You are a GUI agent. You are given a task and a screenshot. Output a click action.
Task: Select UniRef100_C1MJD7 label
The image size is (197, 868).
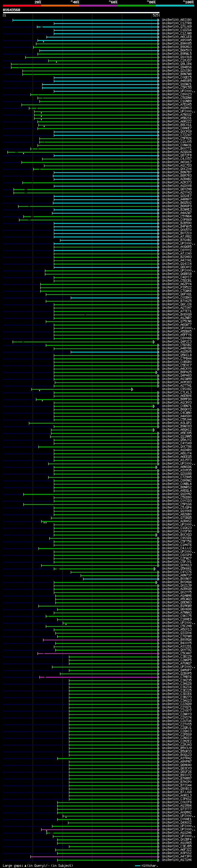pos(177,61)
